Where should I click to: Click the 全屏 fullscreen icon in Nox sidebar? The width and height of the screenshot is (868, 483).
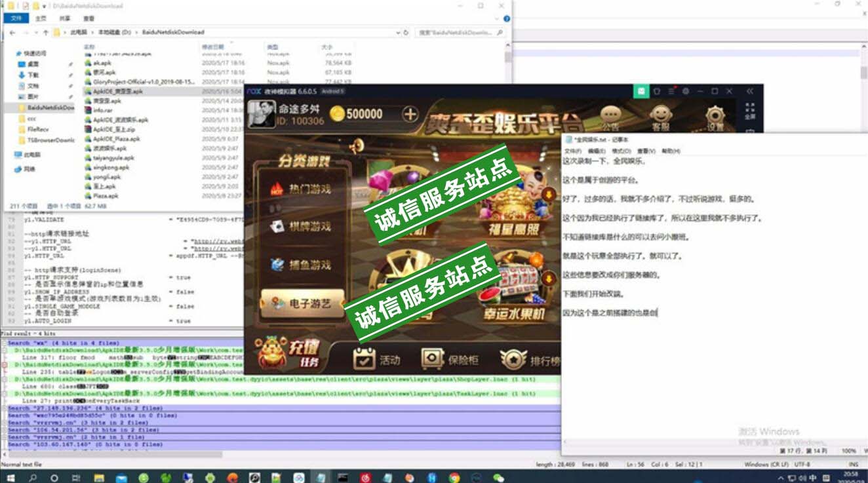pos(750,111)
